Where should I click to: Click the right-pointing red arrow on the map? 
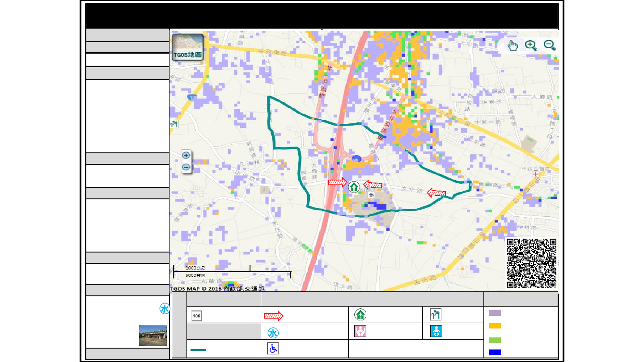click(x=337, y=181)
